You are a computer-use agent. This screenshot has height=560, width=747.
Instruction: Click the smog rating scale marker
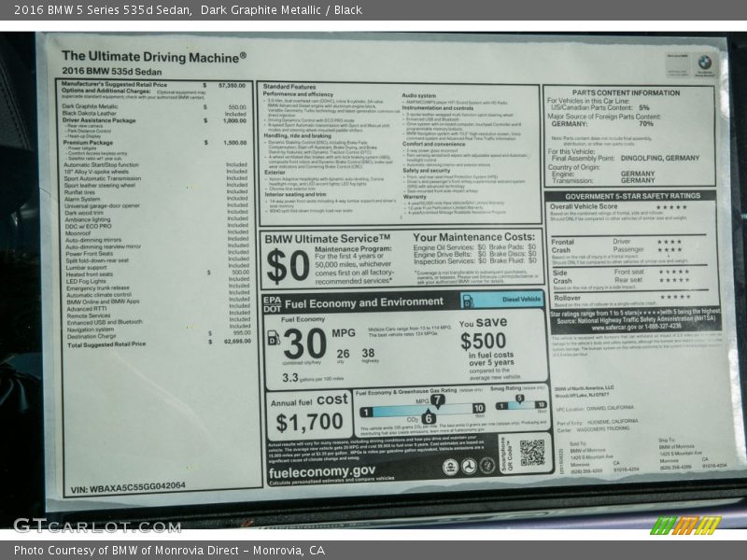520,399
